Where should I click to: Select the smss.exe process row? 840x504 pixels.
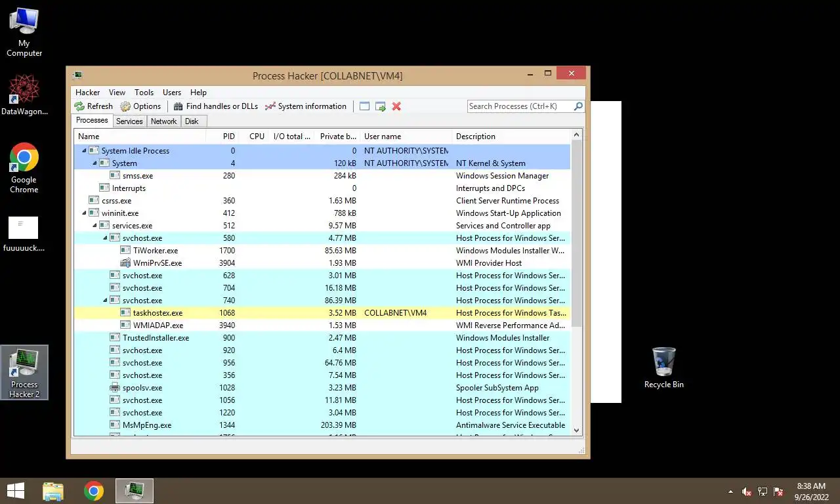[322, 176]
